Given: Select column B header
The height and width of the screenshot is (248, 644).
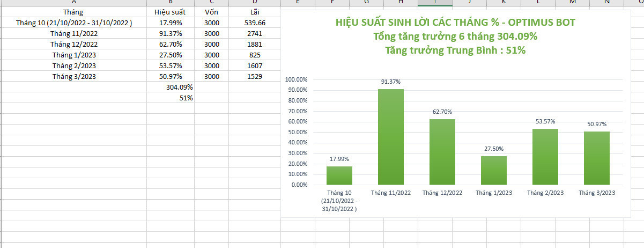Looking at the screenshot, I should tap(171, 3).
